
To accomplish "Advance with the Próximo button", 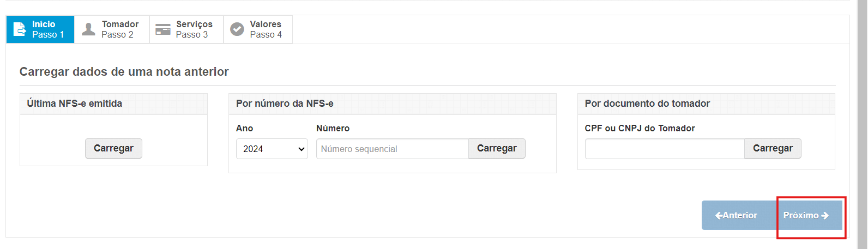I will pyautogui.click(x=806, y=215).
